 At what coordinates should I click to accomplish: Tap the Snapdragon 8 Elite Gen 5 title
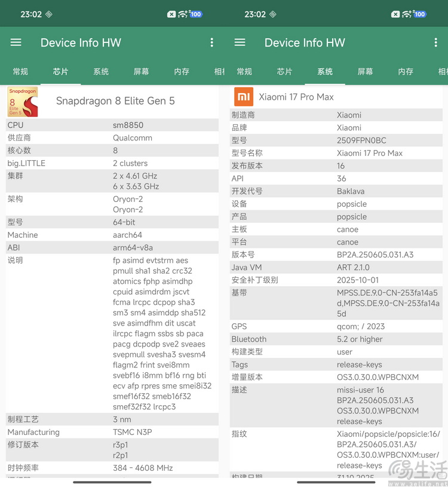(x=115, y=101)
